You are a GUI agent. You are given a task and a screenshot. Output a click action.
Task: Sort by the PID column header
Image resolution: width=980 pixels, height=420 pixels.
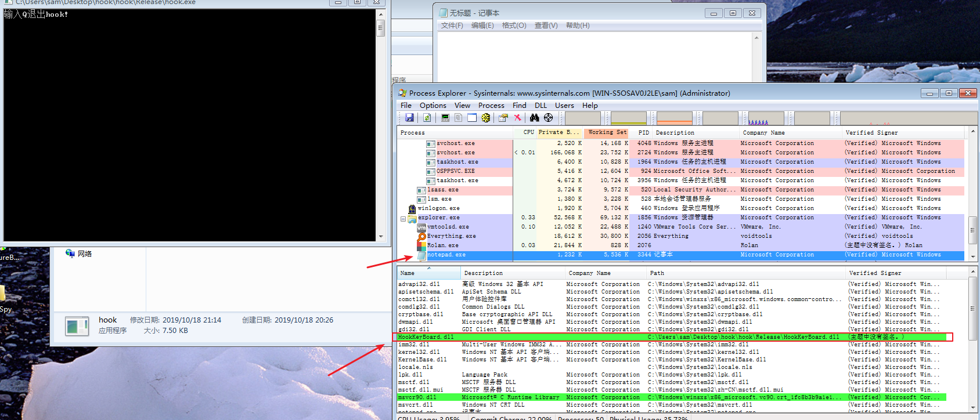pos(641,132)
